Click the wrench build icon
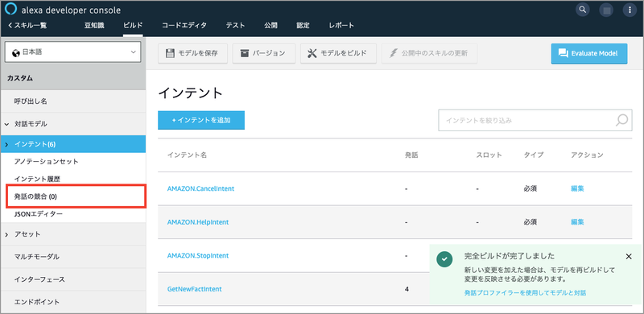644x314 pixels. pos(312,53)
